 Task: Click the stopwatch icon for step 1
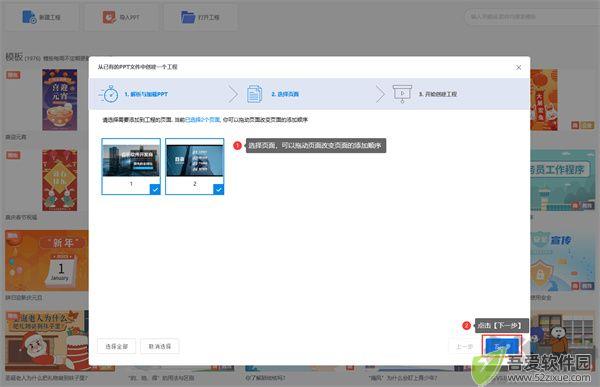110,94
